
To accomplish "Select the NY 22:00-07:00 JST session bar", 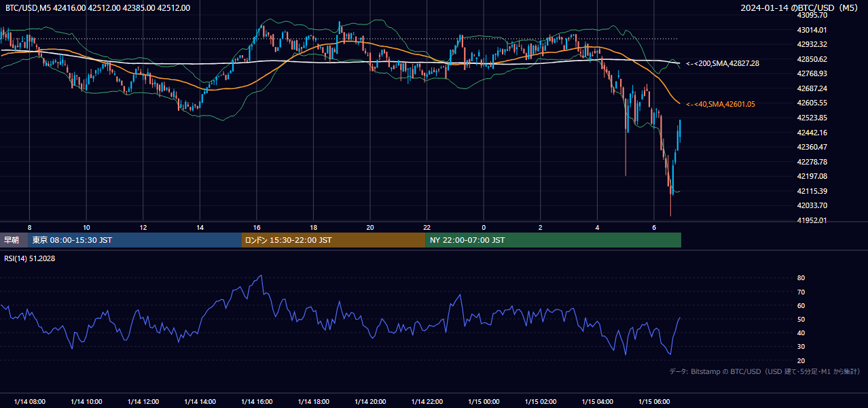I will click(x=554, y=240).
